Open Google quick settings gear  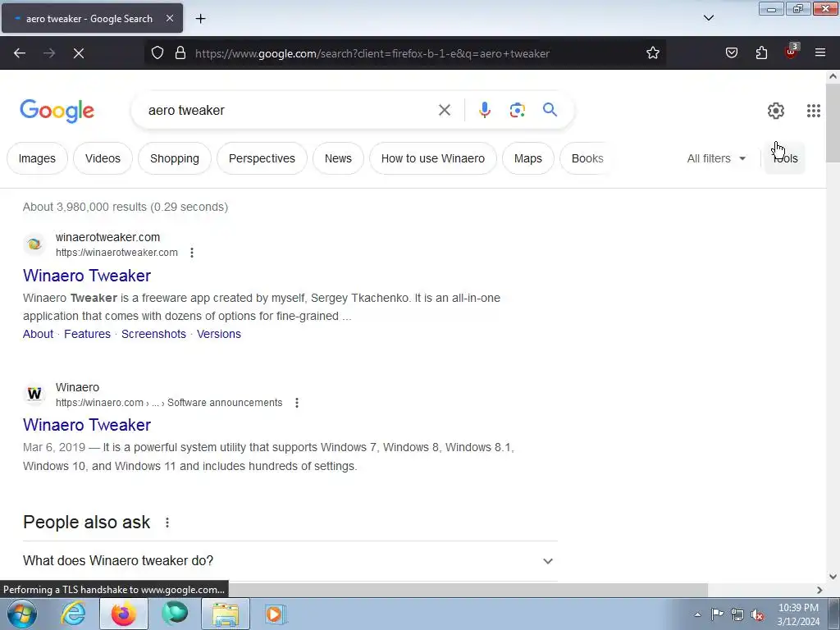776,111
